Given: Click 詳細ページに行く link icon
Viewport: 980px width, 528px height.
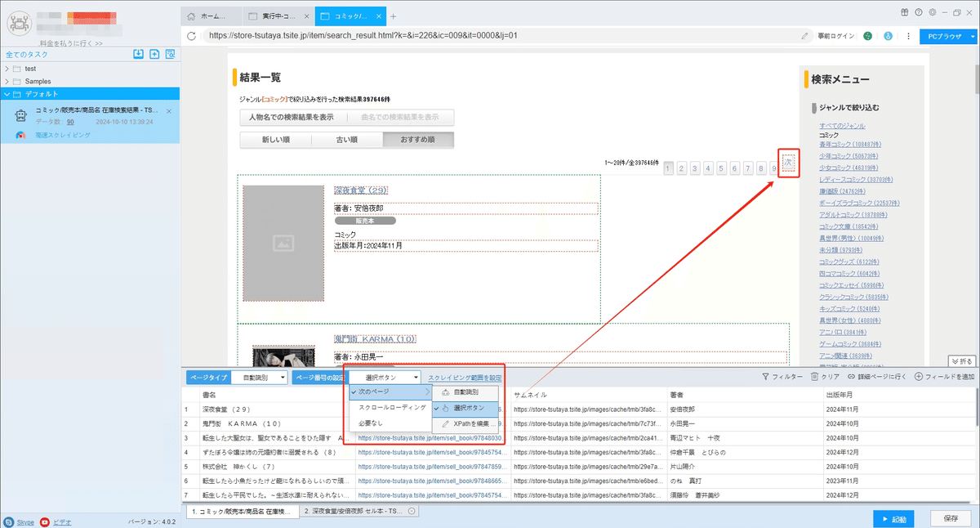Looking at the screenshot, I should [x=852, y=377].
